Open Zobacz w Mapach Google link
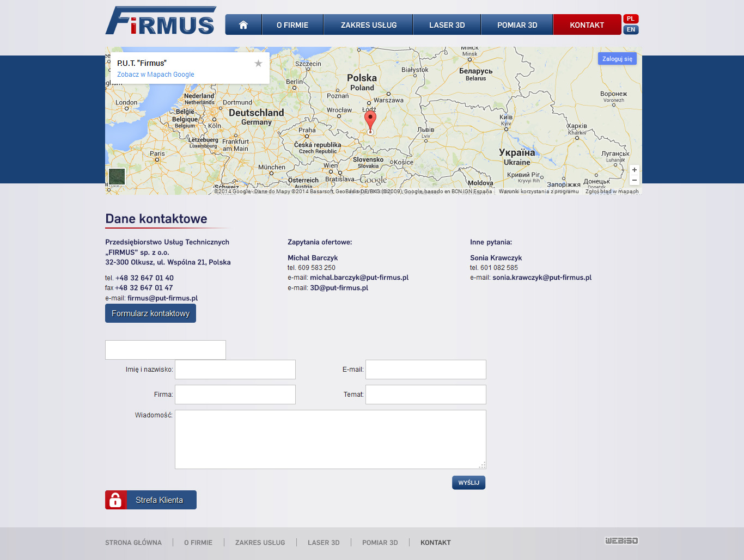Image resolution: width=744 pixels, height=560 pixels. click(156, 75)
